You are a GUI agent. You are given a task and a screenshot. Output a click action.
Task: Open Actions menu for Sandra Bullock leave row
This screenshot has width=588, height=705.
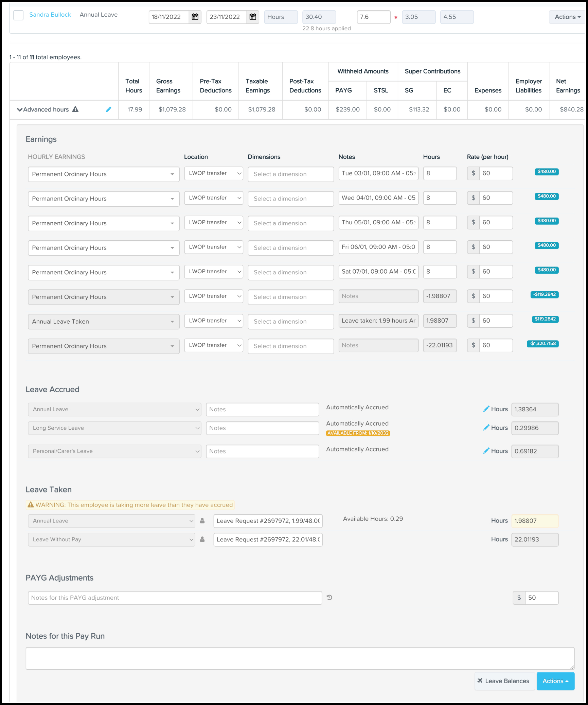click(x=568, y=17)
